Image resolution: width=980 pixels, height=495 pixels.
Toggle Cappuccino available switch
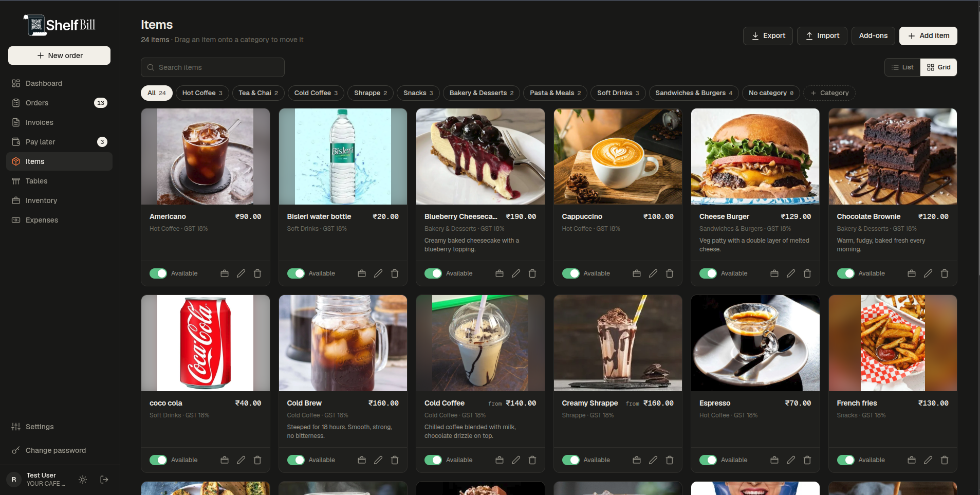pos(571,273)
